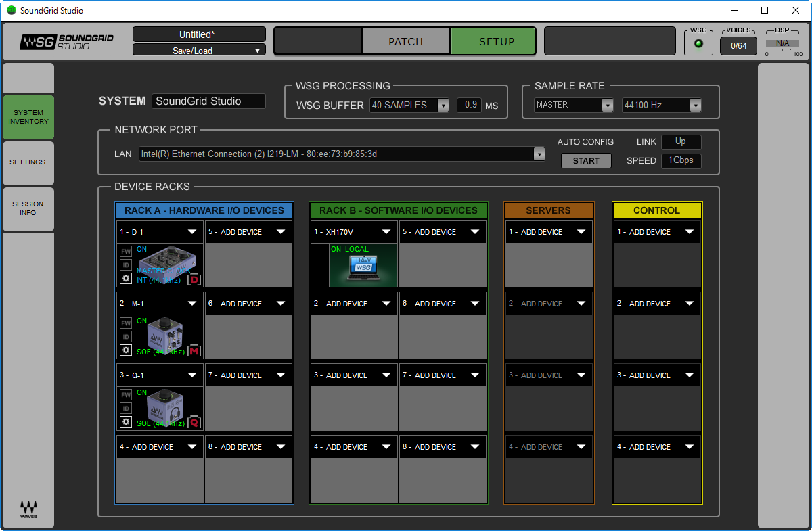Click the FW button on M-1 device

point(125,323)
